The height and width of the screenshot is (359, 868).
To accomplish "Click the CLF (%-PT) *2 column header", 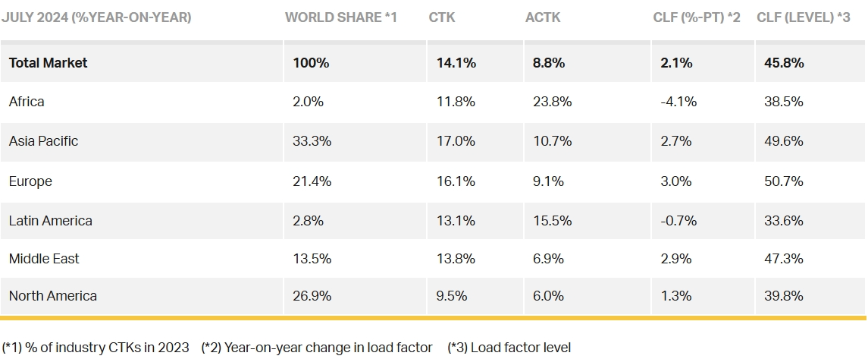I will tap(696, 17).
